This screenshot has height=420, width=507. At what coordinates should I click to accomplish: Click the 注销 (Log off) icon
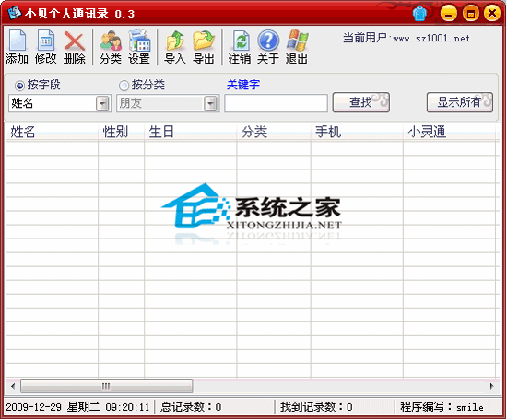click(x=240, y=47)
